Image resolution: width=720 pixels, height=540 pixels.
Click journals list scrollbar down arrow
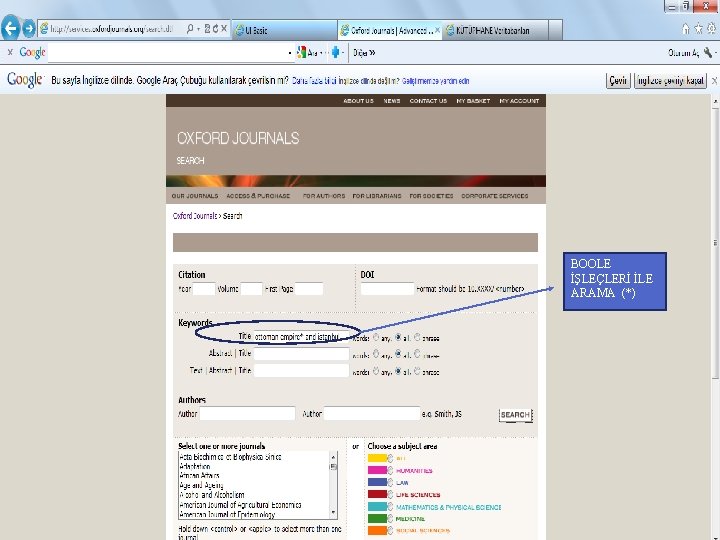point(333,513)
